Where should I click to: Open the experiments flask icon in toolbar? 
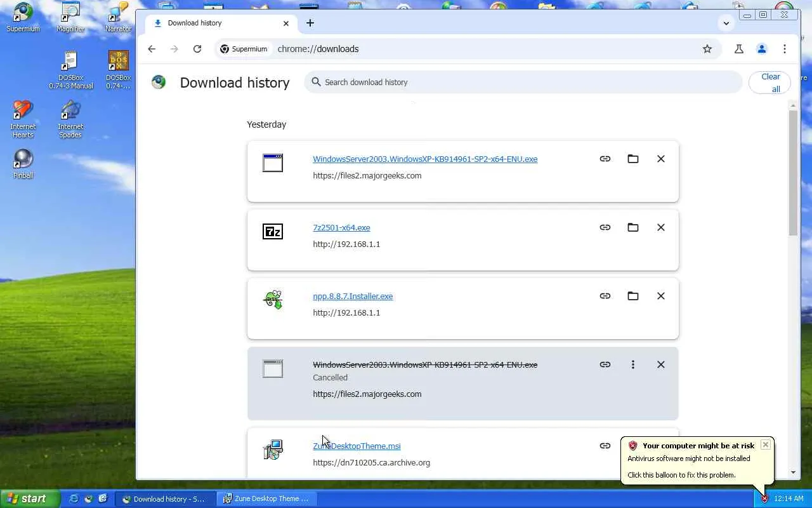739,49
